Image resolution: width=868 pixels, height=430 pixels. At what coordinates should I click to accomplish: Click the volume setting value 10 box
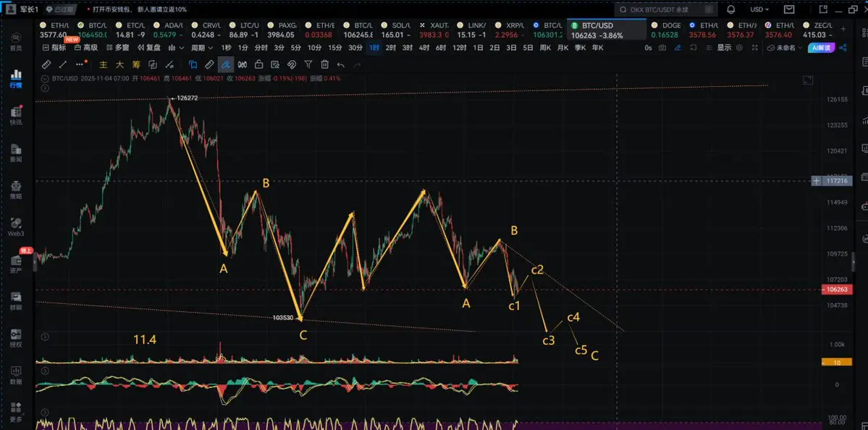click(x=837, y=363)
